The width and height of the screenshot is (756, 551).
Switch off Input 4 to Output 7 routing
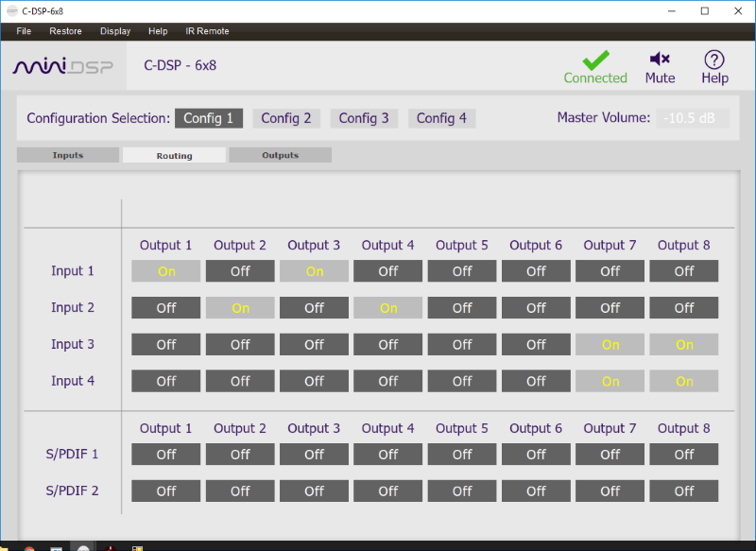pos(610,381)
